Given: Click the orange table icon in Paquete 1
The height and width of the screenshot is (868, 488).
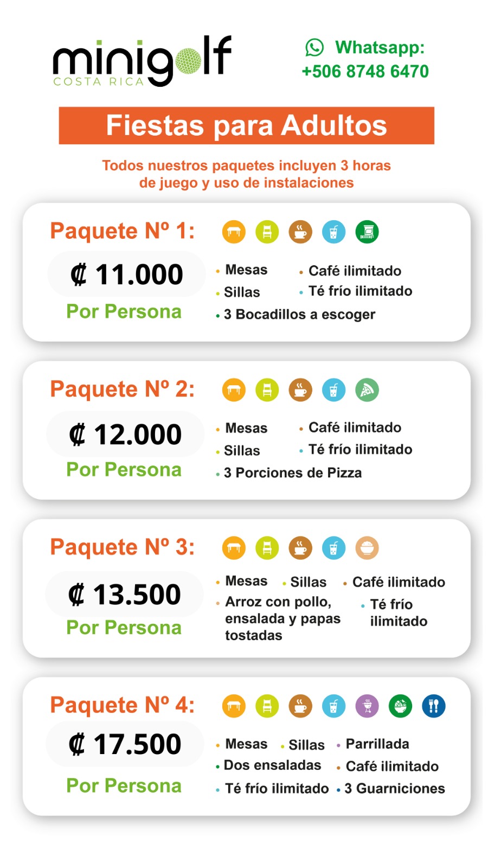Looking at the screenshot, I should 234,232.
